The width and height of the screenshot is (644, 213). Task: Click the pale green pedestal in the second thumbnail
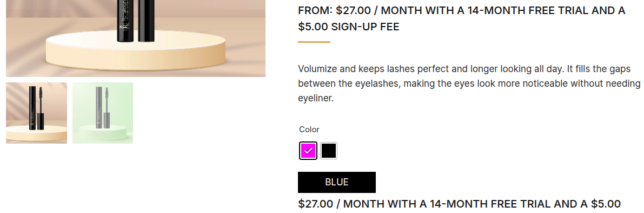click(x=103, y=132)
